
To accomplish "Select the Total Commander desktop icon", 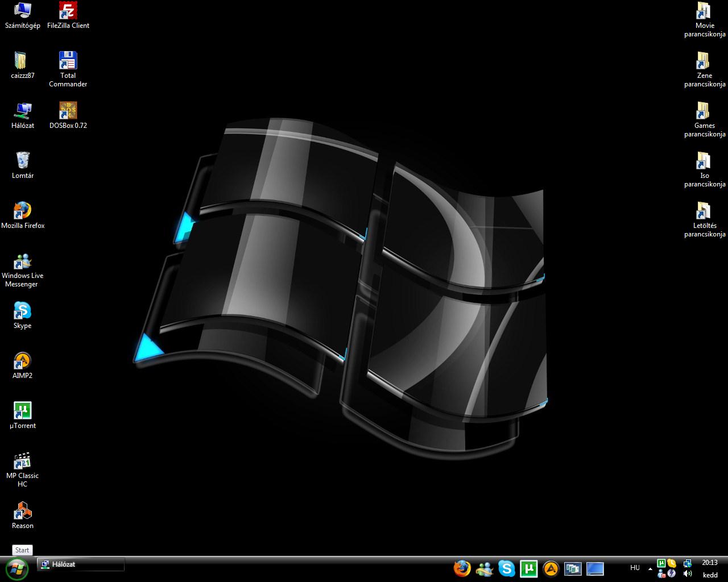I will coord(68,69).
